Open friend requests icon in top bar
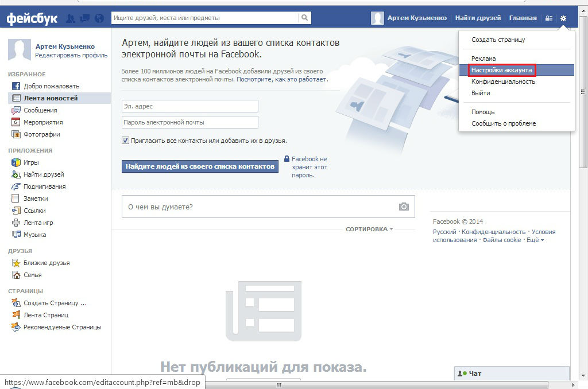 click(71, 18)
